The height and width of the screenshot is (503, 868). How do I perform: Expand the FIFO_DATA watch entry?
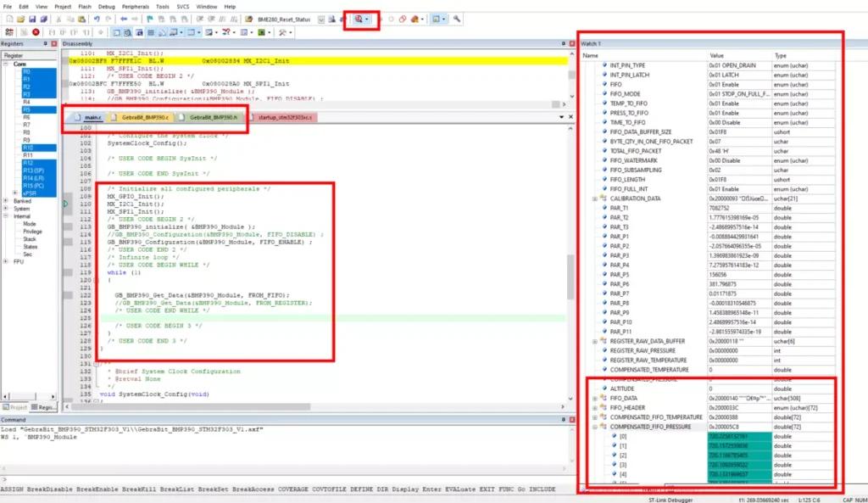[595, 399]
